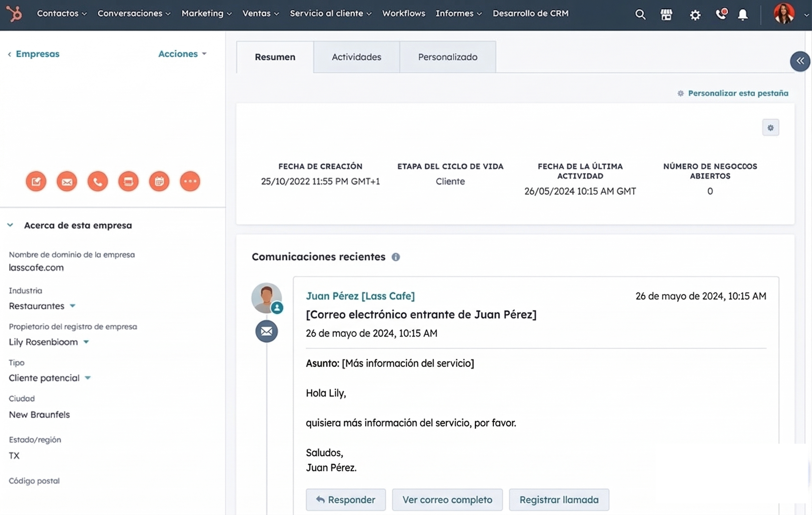Open the Tipo Cliente potencial dropdown
This screenshot has width=812, height=515.
click(88, 378)
